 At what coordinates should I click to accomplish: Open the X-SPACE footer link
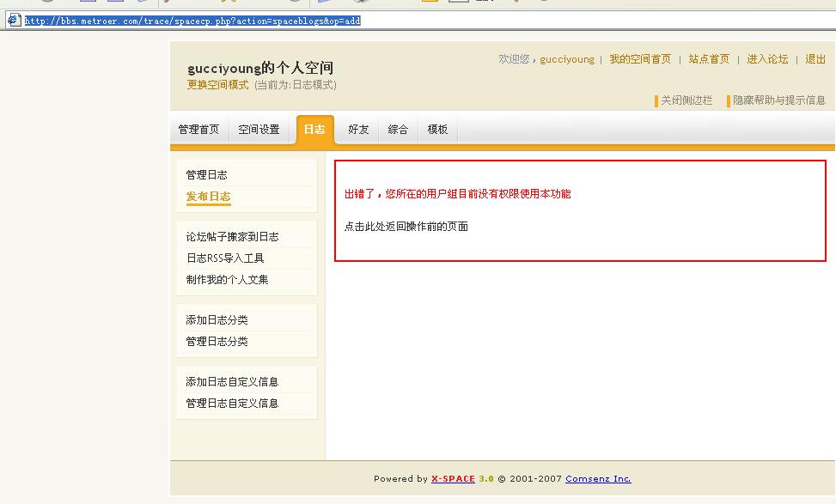click(x=453, y=478)
